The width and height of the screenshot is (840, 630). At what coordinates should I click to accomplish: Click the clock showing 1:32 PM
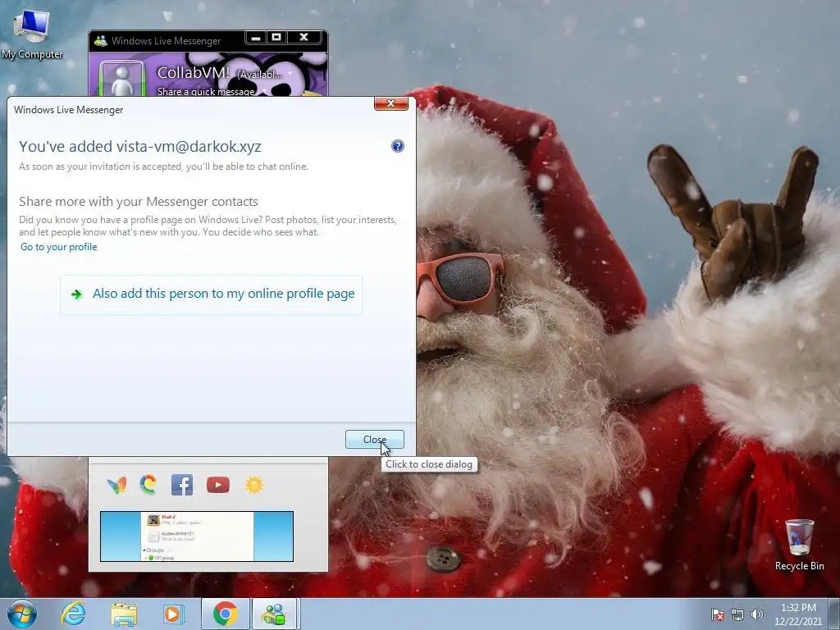(x=798, y=614)
